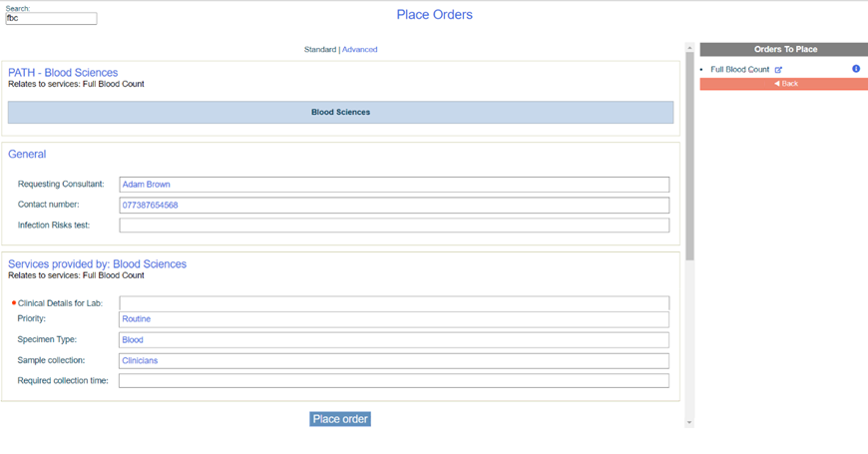Open the blue info icon for Full Blood Count
The height and width of the screenshot is (454, 868).
(x=855, y=69)
